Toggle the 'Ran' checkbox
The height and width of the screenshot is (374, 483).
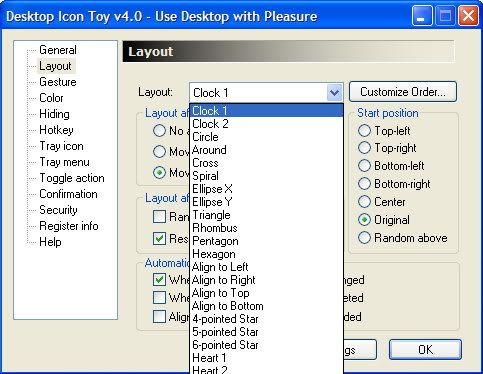159,217
